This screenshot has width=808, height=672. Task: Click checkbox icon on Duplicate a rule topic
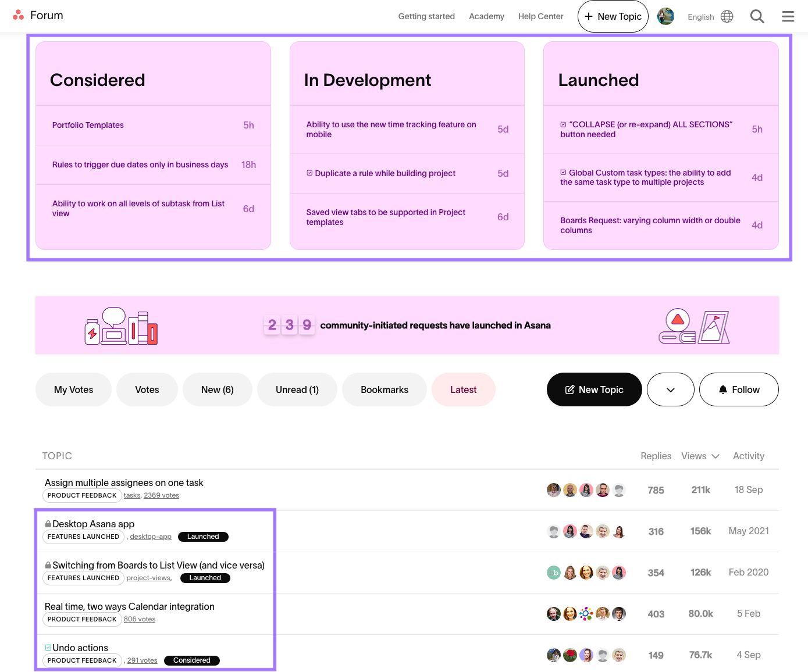[309, 173]
